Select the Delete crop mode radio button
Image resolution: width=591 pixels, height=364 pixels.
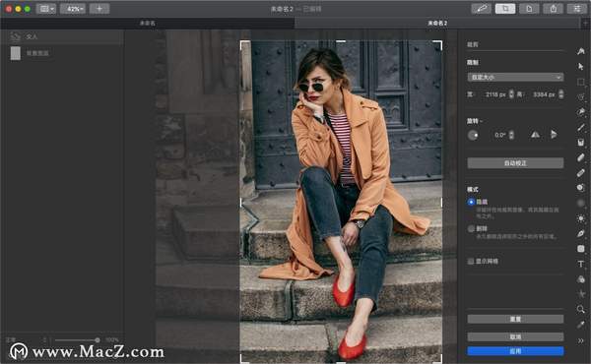[471, 228]
